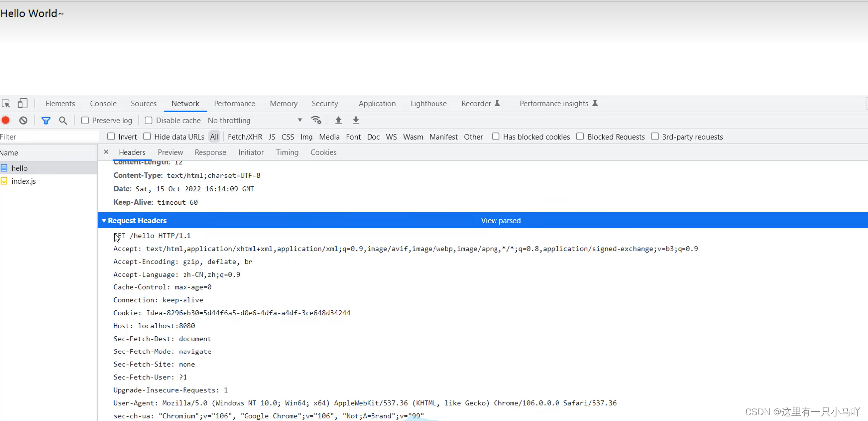Click the Content-Type response header

(187, 175)
